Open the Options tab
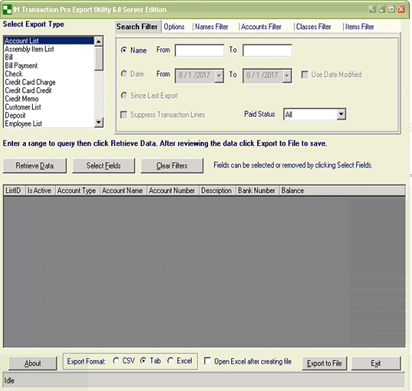 point(174,27)
